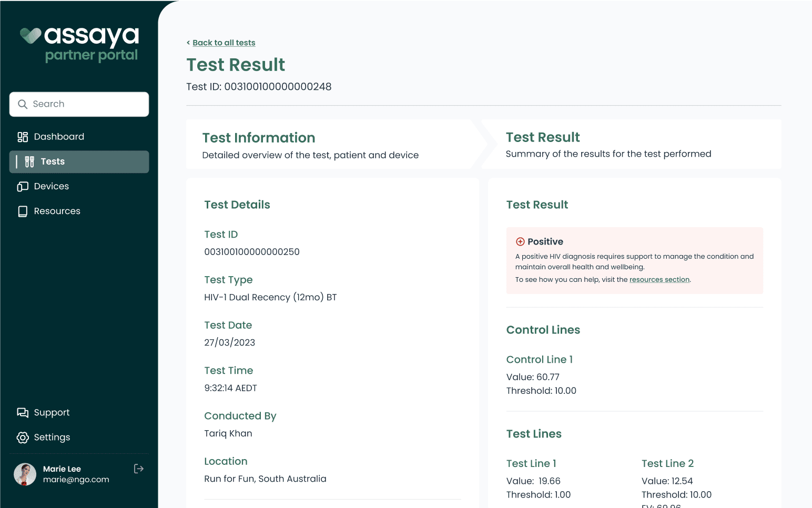Open the Dashboard menu item
The height and width of the screenshot is (508, 812).
coord(59,137)
